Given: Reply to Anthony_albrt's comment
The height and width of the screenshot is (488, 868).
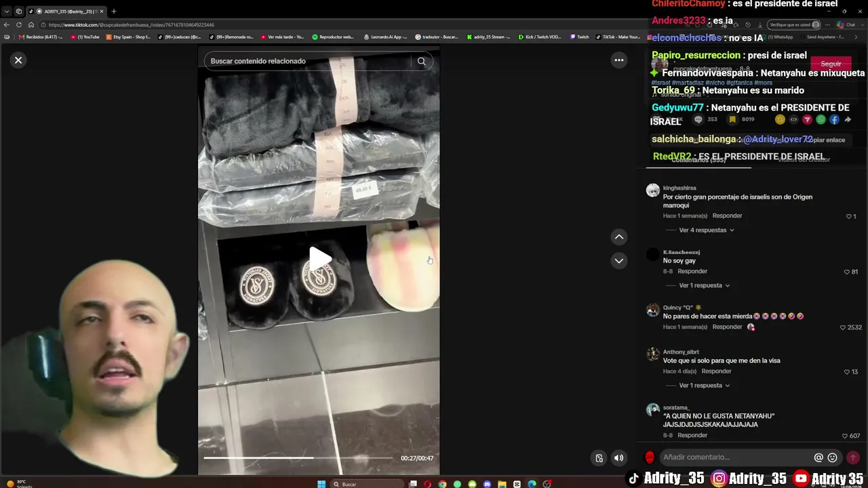Looking at the screenshot, I should click(716, 371).
